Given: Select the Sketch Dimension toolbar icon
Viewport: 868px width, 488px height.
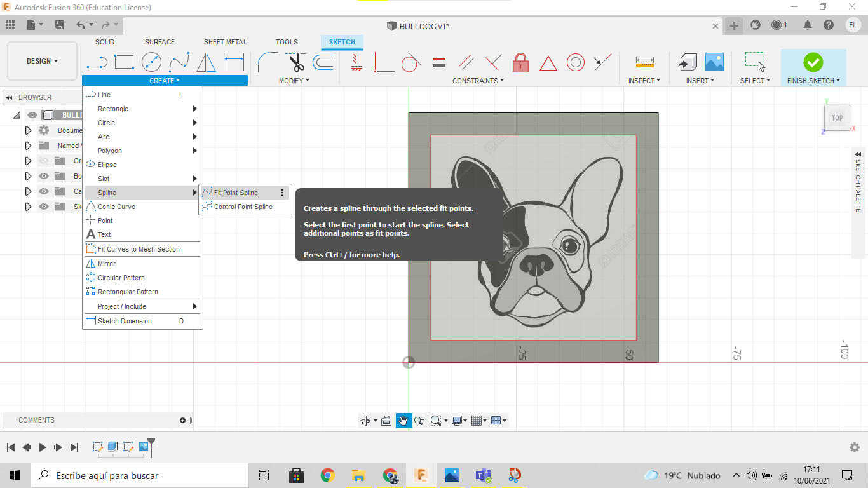Looking at the screenshot, I should coord(234,62).
